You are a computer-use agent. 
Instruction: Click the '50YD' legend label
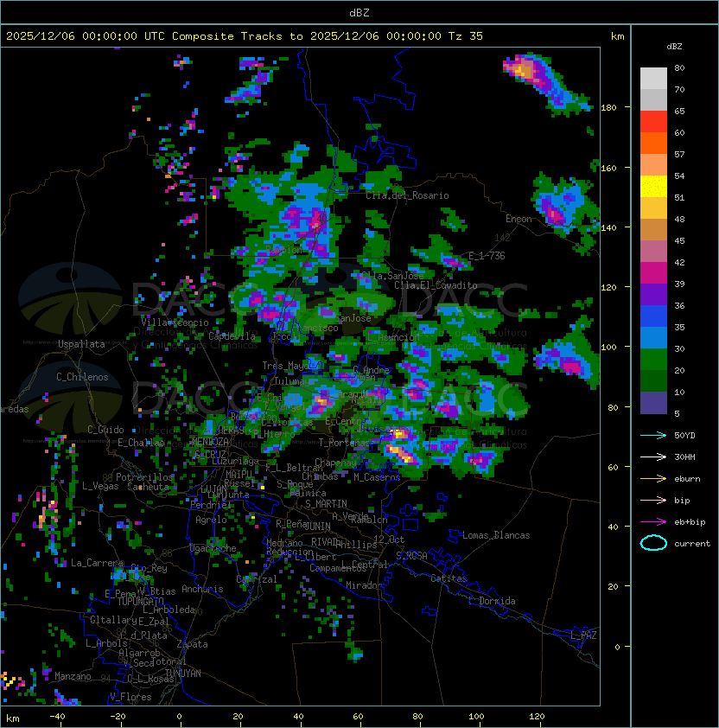684,435
